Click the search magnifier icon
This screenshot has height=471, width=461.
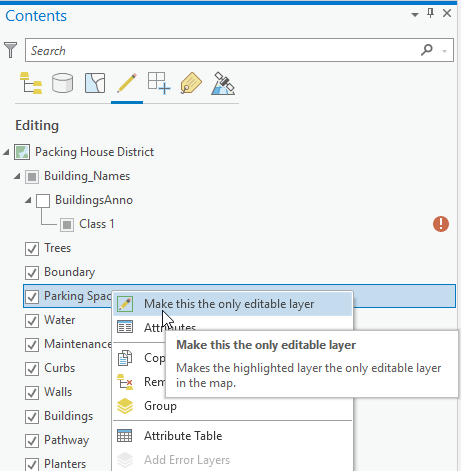(x=426, y=50)
